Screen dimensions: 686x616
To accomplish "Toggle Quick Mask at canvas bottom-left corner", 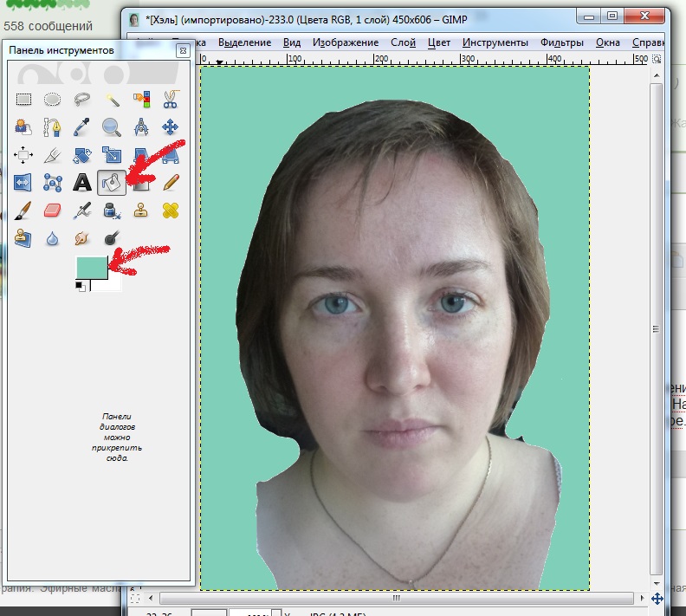I will 135,598.
